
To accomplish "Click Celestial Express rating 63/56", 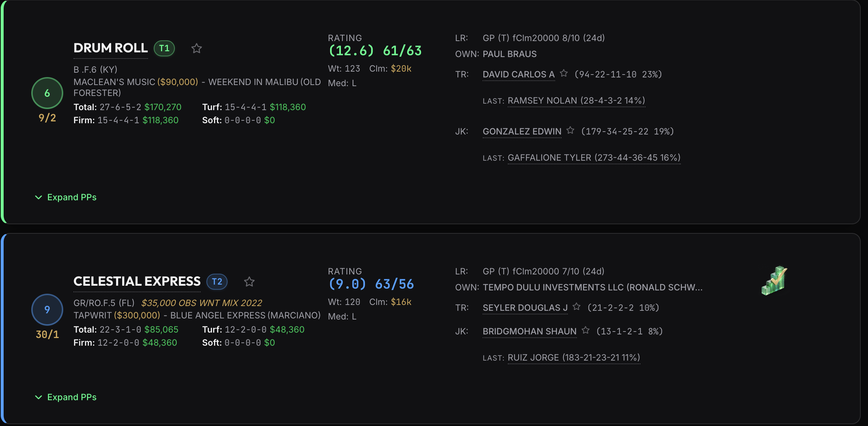I will click(394, 284).
